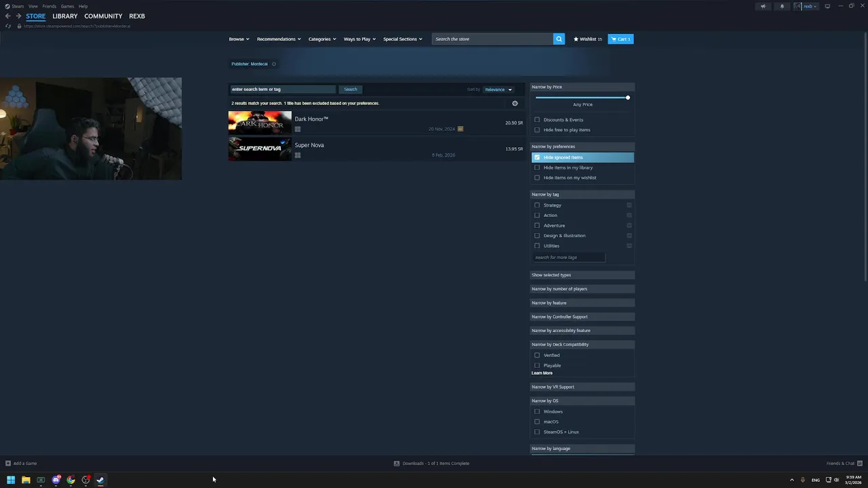Enable Discounts & Events filter
Image resolution: width=868 pixels, height=488 pixels.
point(537,120)
